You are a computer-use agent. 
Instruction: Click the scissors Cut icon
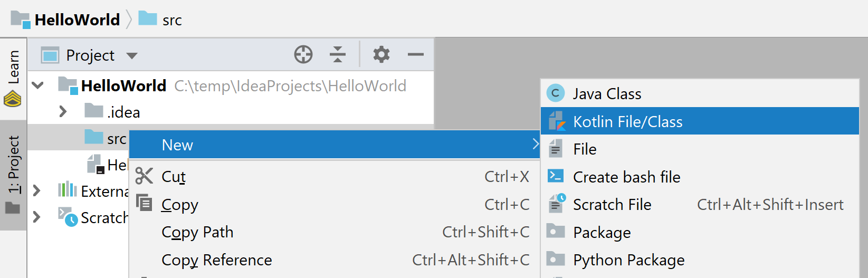pos(144,176)
